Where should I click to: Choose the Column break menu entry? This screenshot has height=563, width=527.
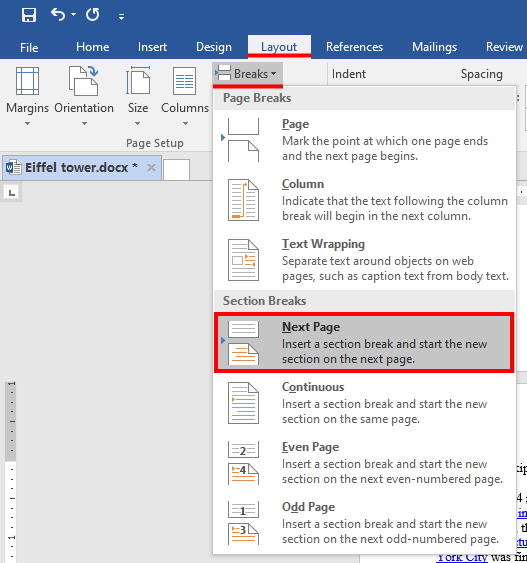coord(364,200)
